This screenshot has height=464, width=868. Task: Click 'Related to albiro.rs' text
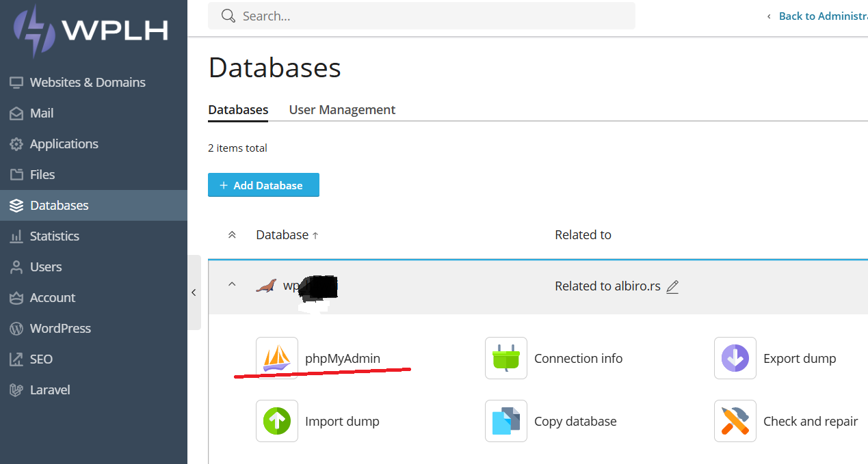[607, 286]
